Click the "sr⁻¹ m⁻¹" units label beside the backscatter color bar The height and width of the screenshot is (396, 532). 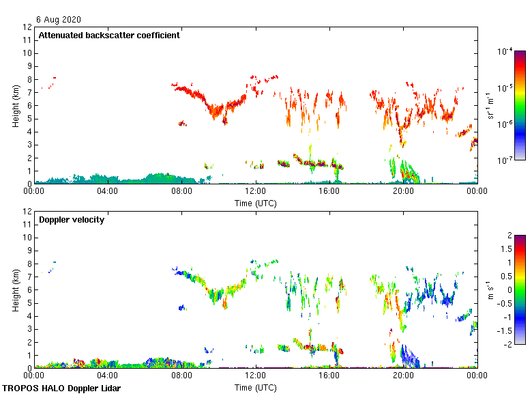click(491, 106)
